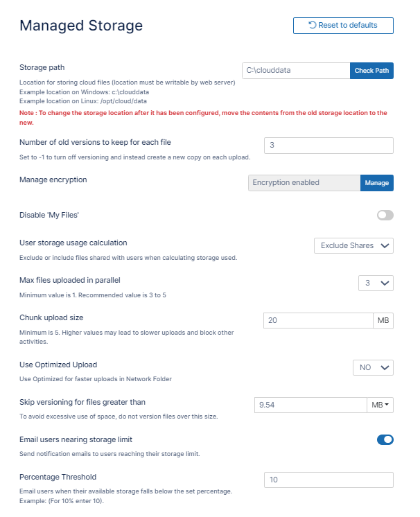Click Reset to defaults button
The height and width of the screenshot is (517, 420).
click(343, 26)
